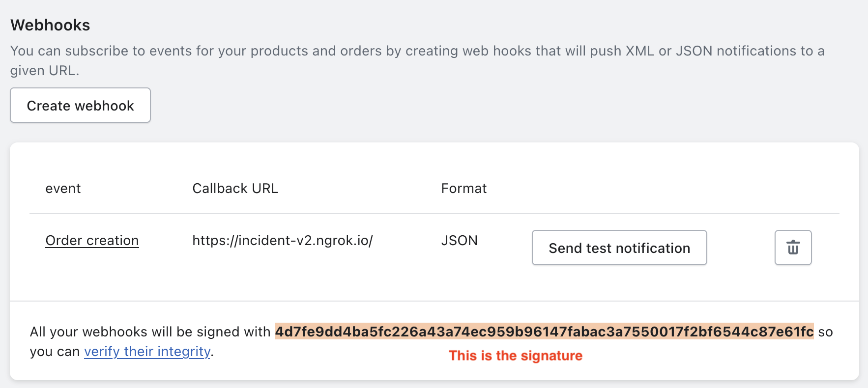This screenshot has height=388, width=868.
Task: Click the event column header
Action: point(63,189)
